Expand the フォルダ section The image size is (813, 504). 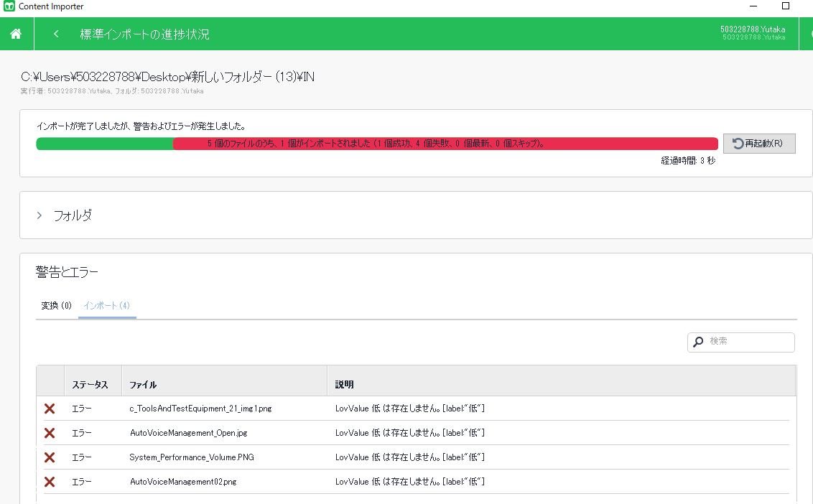point(40,215)
